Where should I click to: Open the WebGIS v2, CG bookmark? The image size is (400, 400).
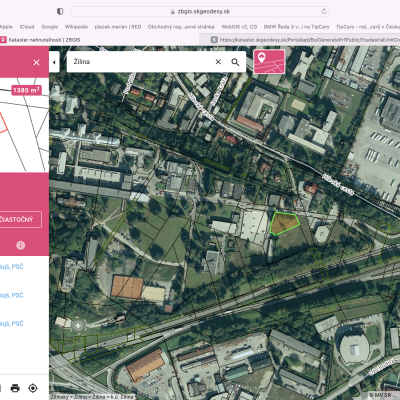[x=239, y=27]
